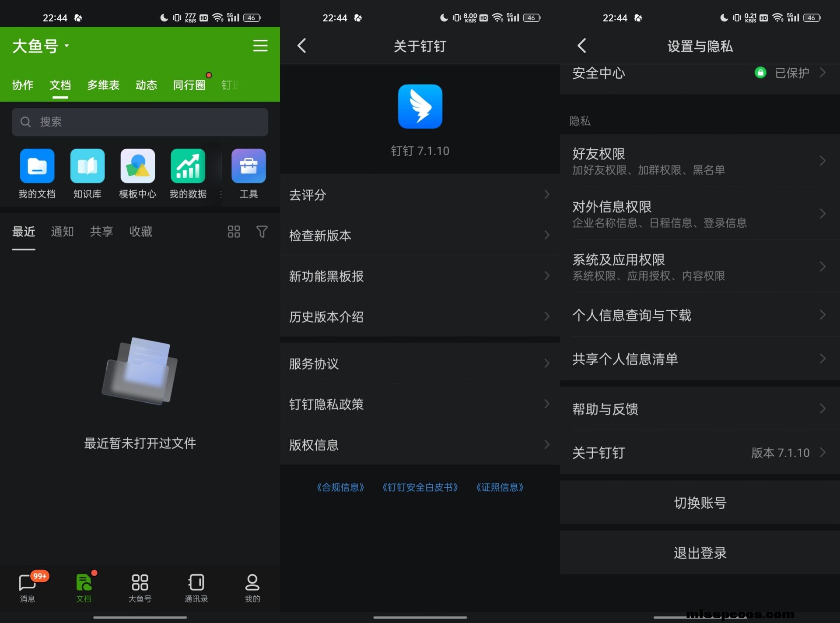Open 关于钉钉 版本 7.1.10 entry

pos(700,453)
